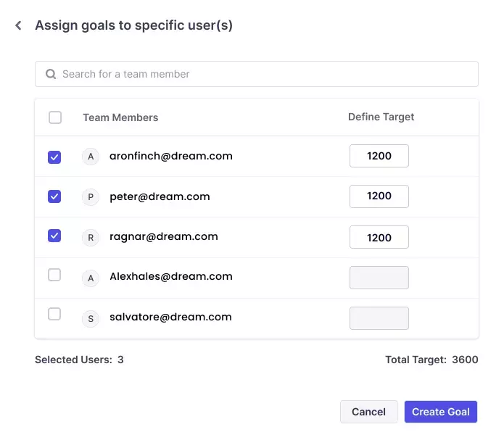504x448 pixels.
Task: Click the Alexhales@dream.com email text
Action: (171, 276)
